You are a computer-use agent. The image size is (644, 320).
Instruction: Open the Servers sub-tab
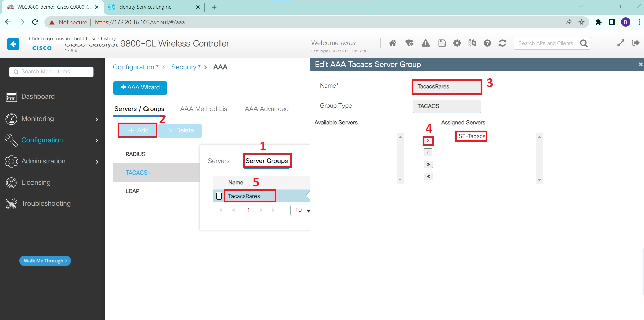pyautogui.click(x=219, y=161)
